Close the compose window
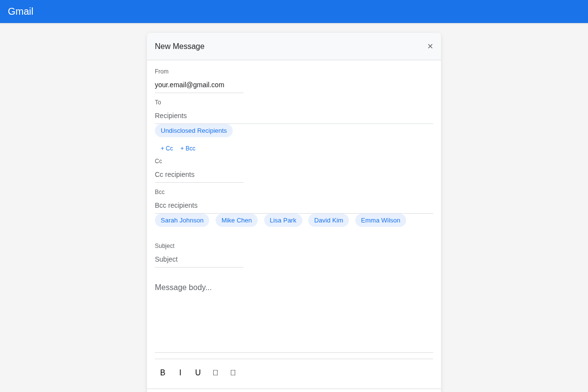 [430, 46]
